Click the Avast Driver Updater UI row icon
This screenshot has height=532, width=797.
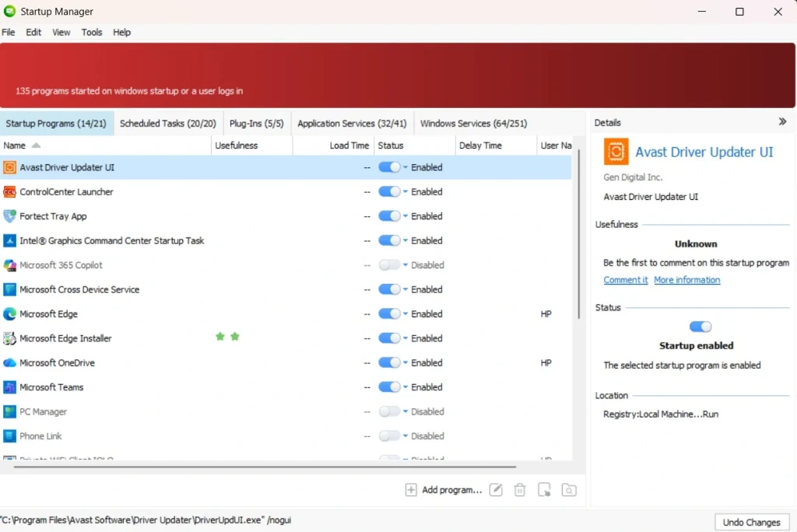[x=9, y=167]
